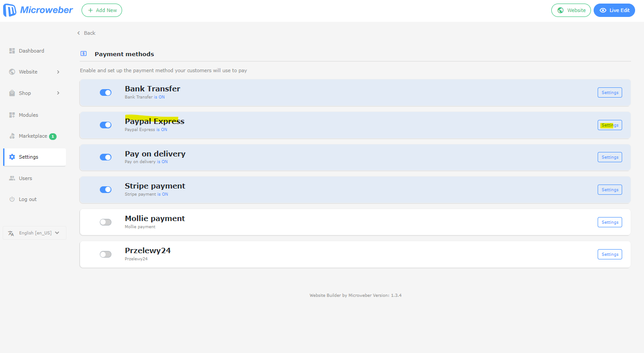Viewport: 644px width, 353px height.
Task: Click the Modules icon in sidebar
Action: coord(12,115)
